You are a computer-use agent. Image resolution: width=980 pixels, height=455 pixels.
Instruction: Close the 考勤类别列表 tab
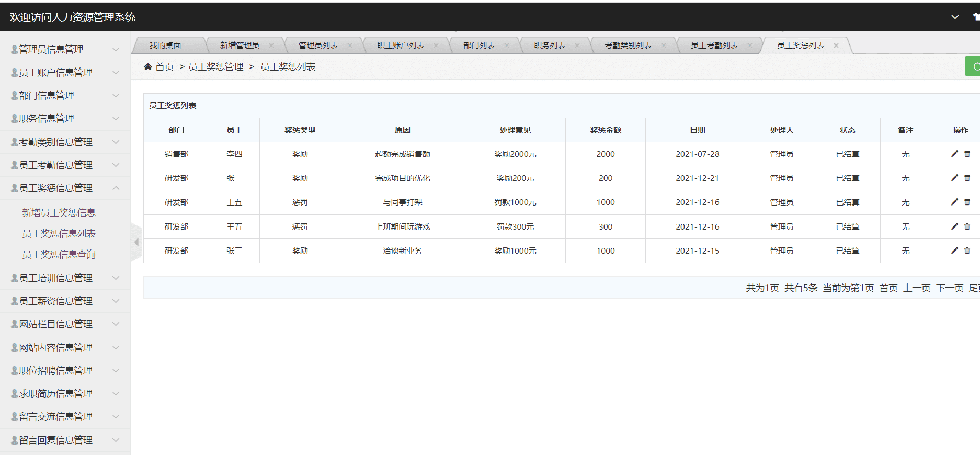coord(664,45)
